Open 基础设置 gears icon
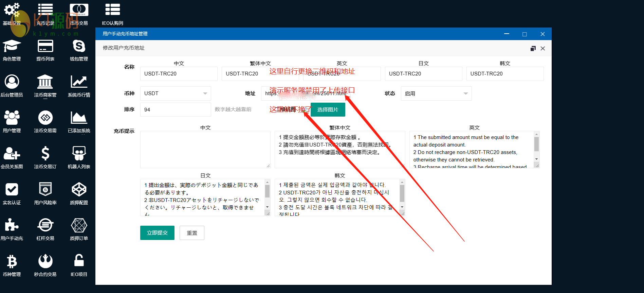 click(x=12, y=10)
